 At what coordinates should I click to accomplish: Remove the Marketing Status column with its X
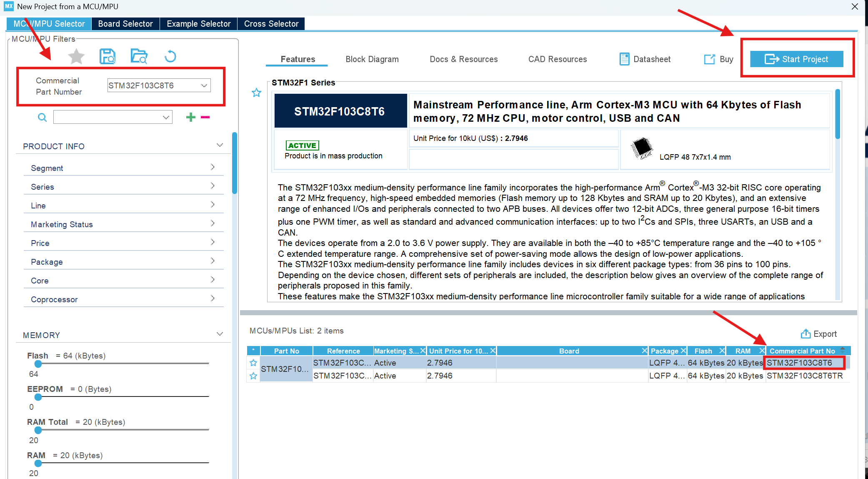pos(423,351)
